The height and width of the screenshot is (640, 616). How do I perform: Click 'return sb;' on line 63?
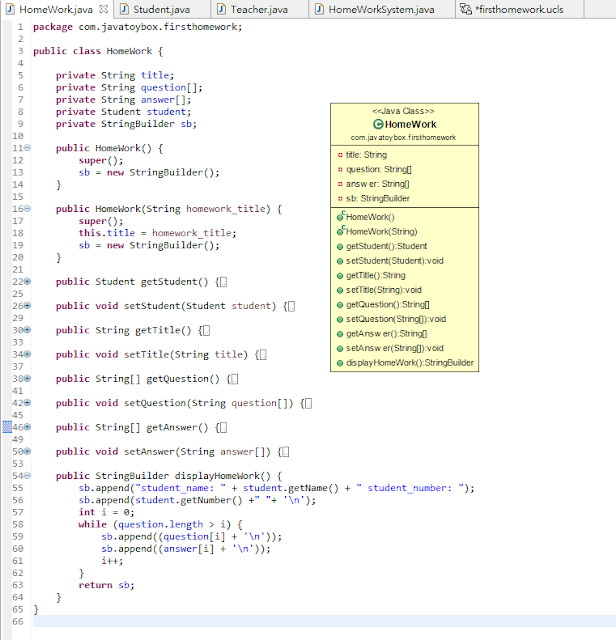[107, 585]
